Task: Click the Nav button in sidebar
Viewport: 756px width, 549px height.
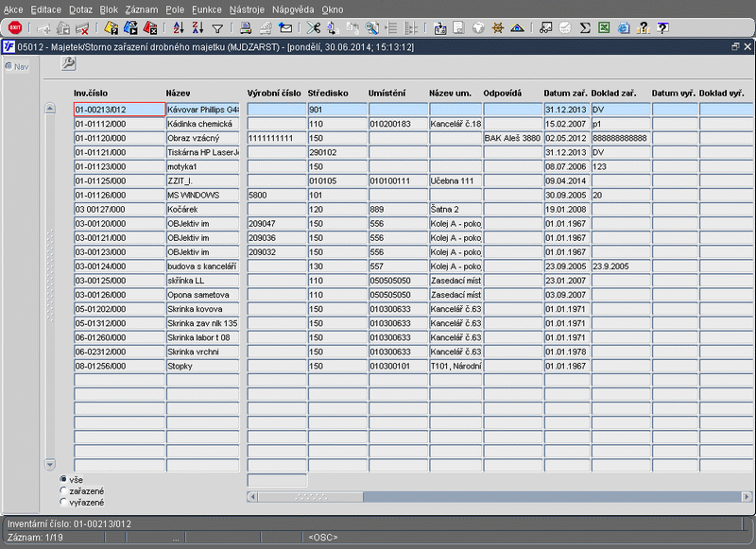Action: point(15,66)
